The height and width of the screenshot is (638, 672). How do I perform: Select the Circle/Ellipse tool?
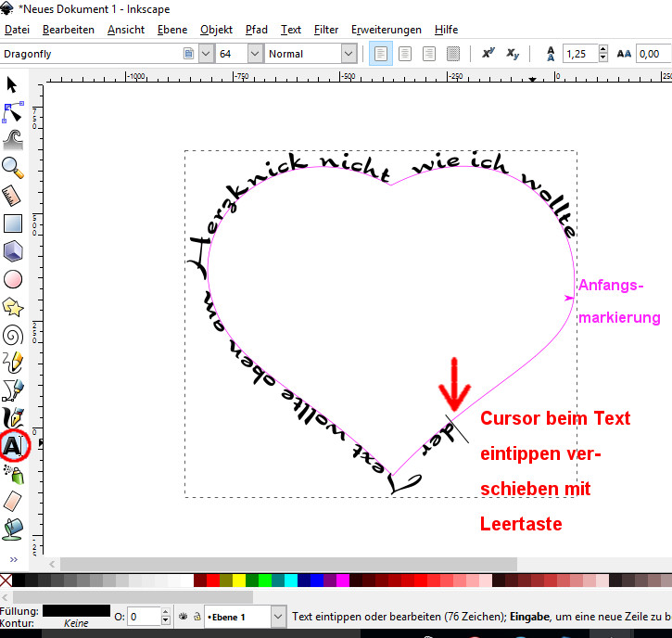pos(12,279)
